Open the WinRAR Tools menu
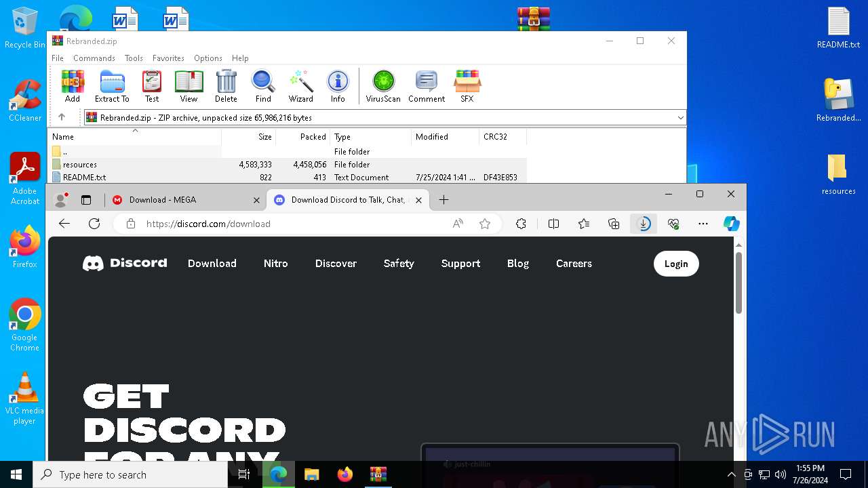The width and height of the screenshot is (868, 488). [x=134, y=58]
